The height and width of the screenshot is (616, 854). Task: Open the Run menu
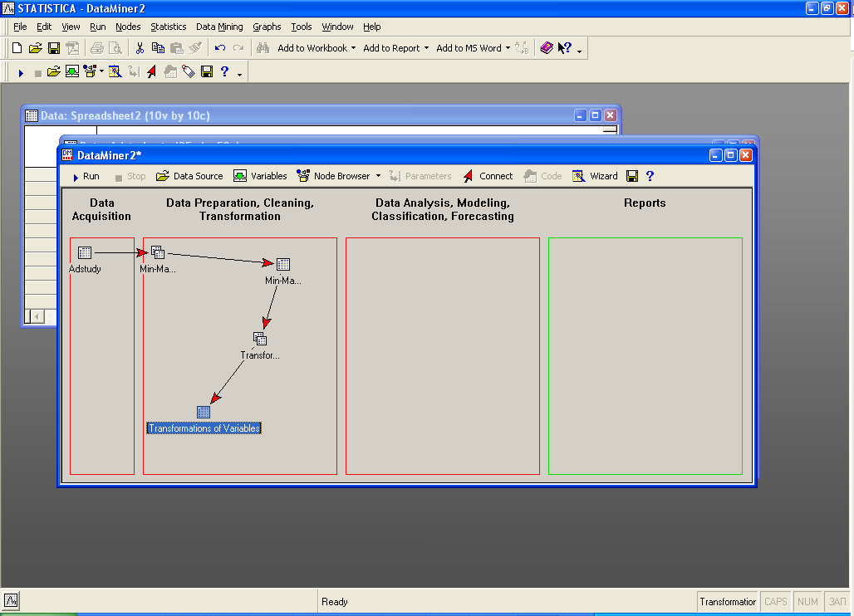(97, 27)
